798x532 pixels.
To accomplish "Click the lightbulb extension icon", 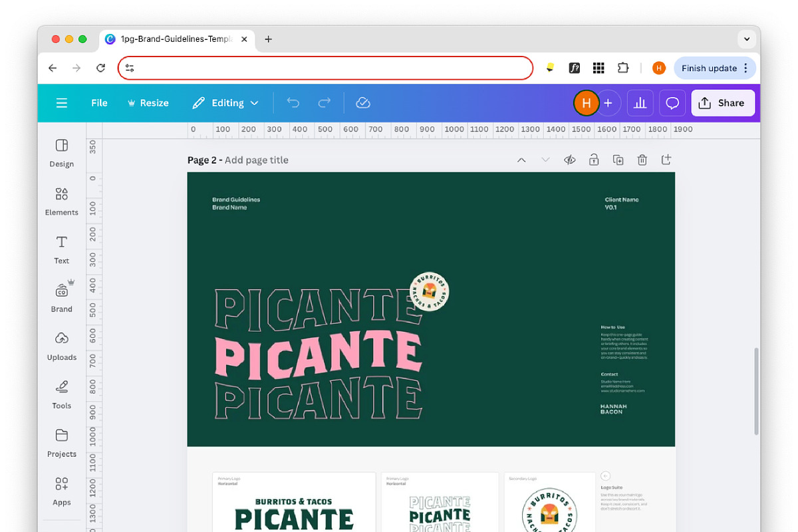I will [550, 68].
